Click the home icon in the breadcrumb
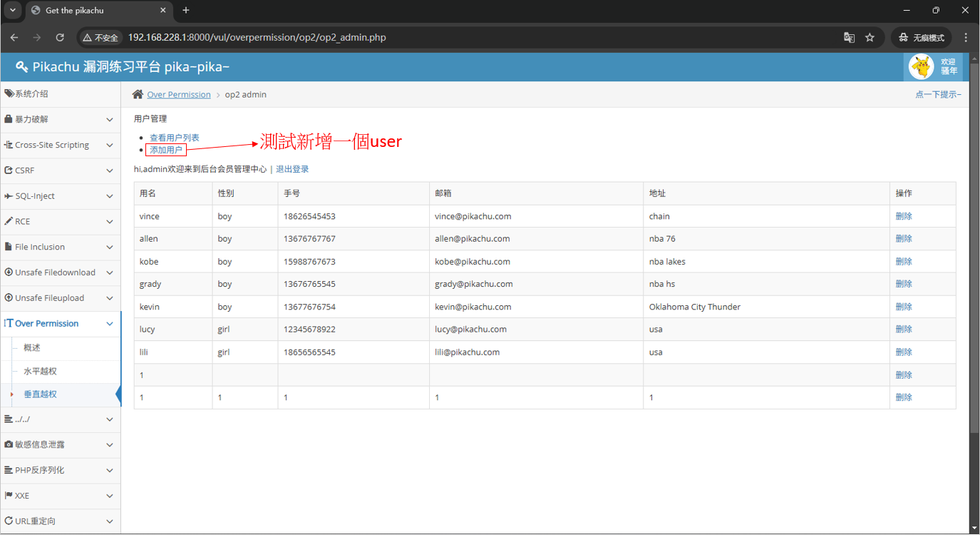This screenshot has height=535, width=980. (138, 94)
